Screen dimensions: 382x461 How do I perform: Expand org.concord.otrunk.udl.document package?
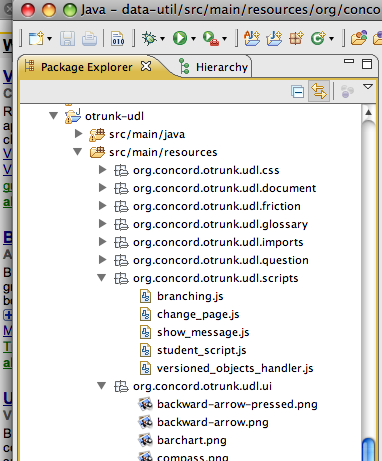point(102,188)
